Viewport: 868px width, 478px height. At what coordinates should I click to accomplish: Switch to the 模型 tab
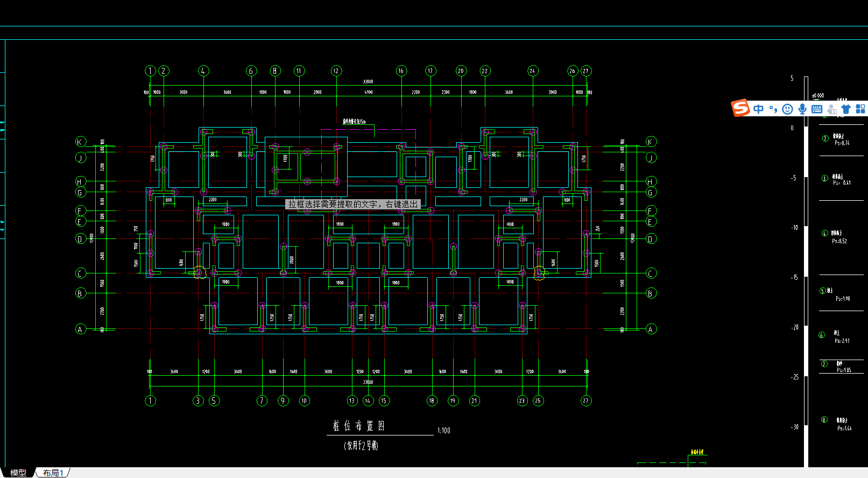pyautogui.click(x=18, y=473)
